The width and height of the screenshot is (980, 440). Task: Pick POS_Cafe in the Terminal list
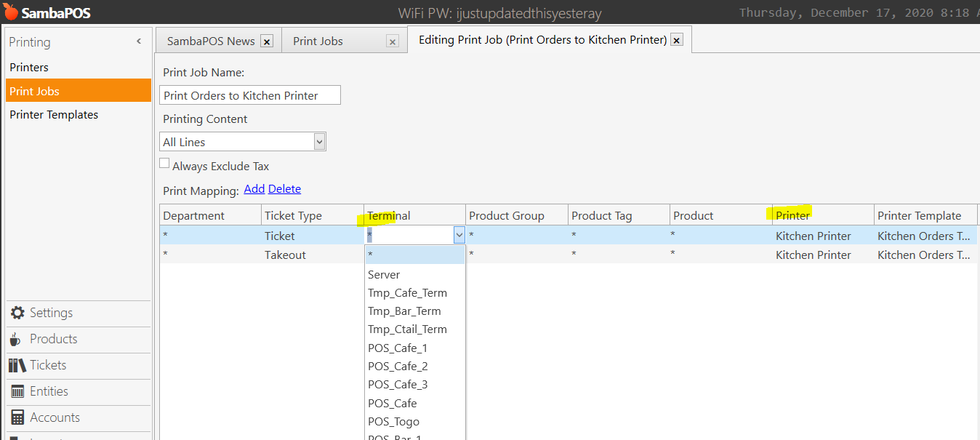click(414, 404)
